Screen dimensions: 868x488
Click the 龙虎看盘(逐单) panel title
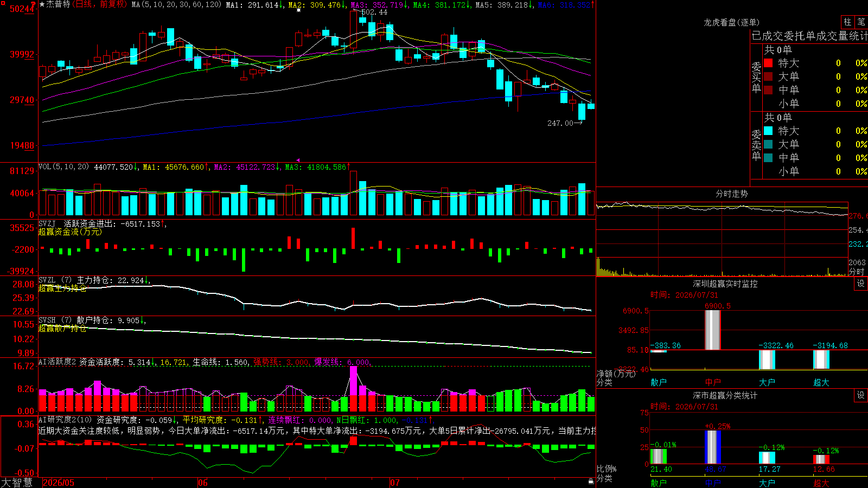pos(731,22)
